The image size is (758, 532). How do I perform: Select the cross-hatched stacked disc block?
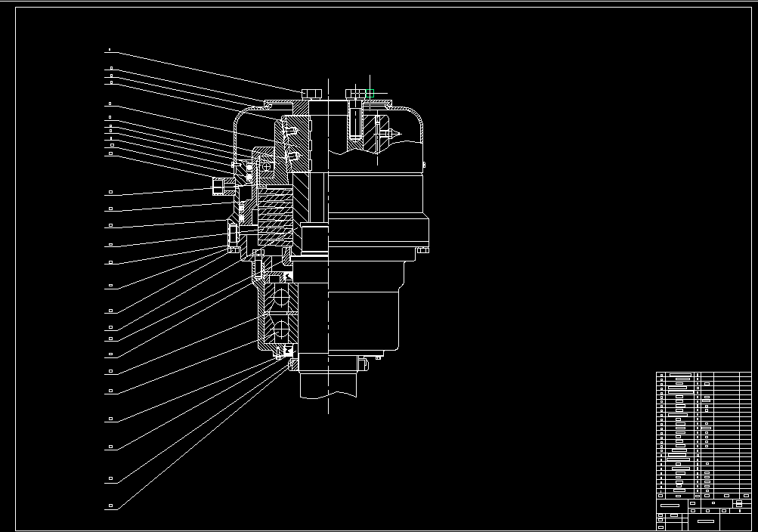pos(275,217)
